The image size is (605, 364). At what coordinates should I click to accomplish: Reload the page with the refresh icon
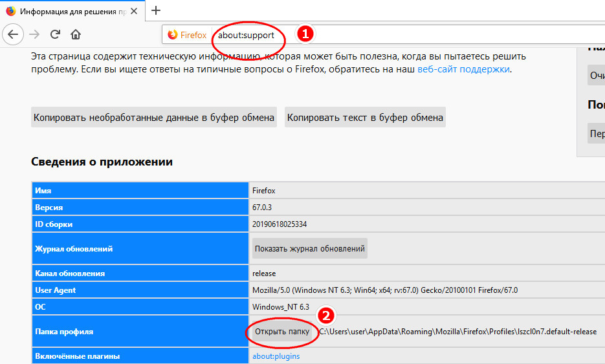tap(55, 35)
